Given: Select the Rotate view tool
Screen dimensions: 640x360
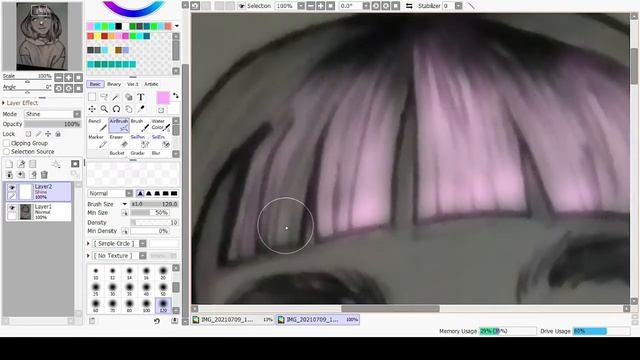Looking at the screenshot, I should coord(116,109).
